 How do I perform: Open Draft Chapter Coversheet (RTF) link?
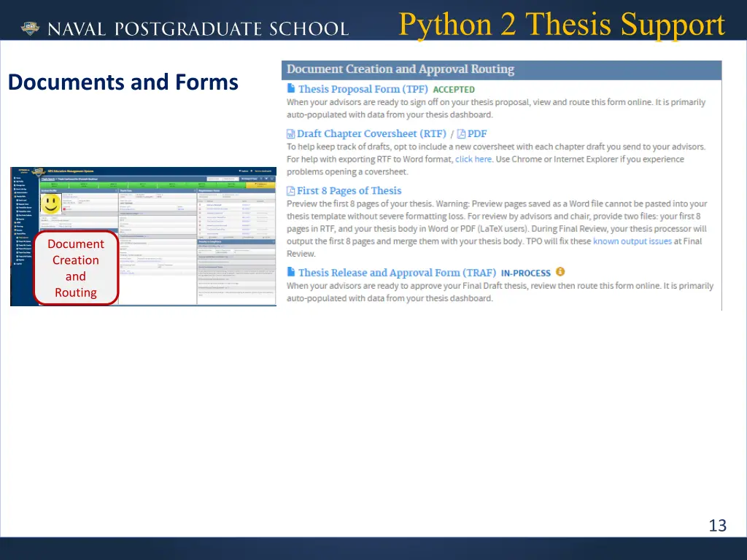[x=371, y=134]
